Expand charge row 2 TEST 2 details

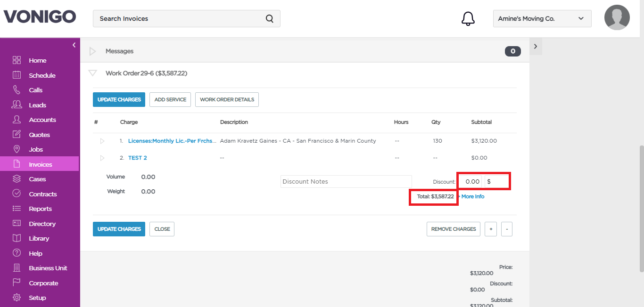(x=102, y=158)
